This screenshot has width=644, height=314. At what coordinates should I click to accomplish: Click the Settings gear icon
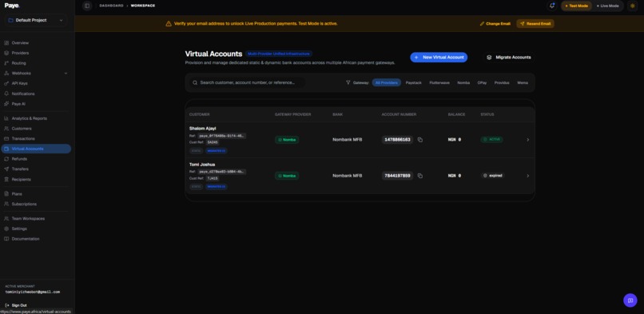(6, 229)
